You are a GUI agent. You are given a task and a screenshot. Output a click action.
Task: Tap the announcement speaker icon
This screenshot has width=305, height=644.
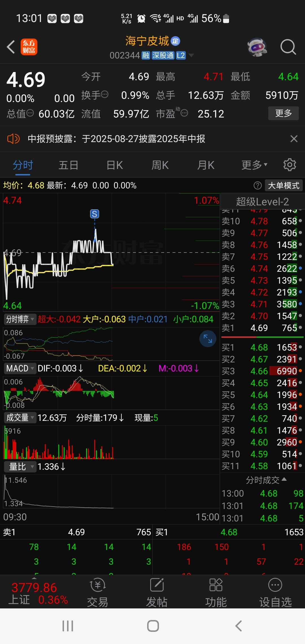[13, 139]
